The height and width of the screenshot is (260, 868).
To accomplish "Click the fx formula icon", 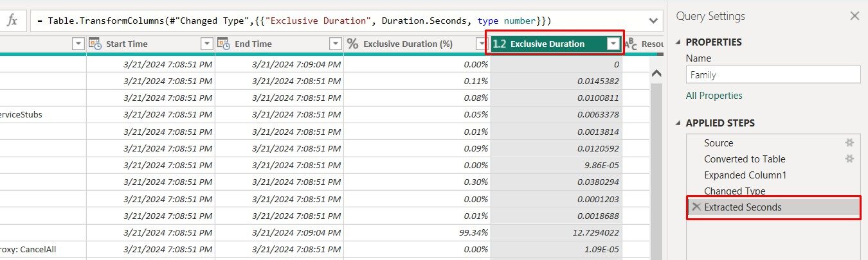I will pos(12,21).
